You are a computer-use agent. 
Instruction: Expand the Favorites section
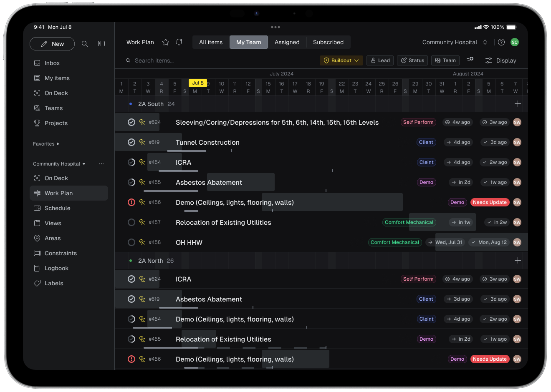click(x=46, y=144)
